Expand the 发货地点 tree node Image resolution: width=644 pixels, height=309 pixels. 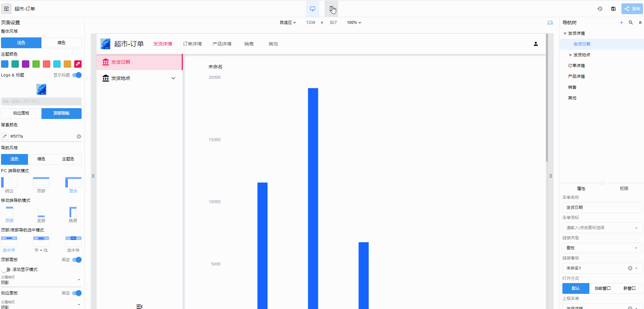570,55
